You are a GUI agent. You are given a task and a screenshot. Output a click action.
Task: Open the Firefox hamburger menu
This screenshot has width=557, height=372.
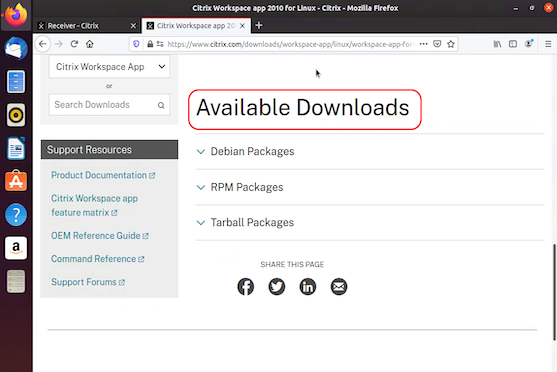tap(548, 44)
